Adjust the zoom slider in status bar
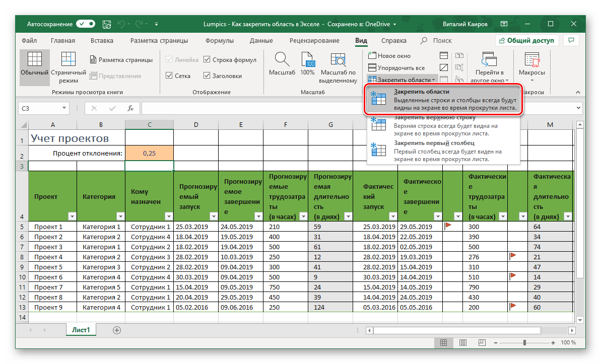Image resolution: width=601 pixels, height=364 pixels. [524, 343]
